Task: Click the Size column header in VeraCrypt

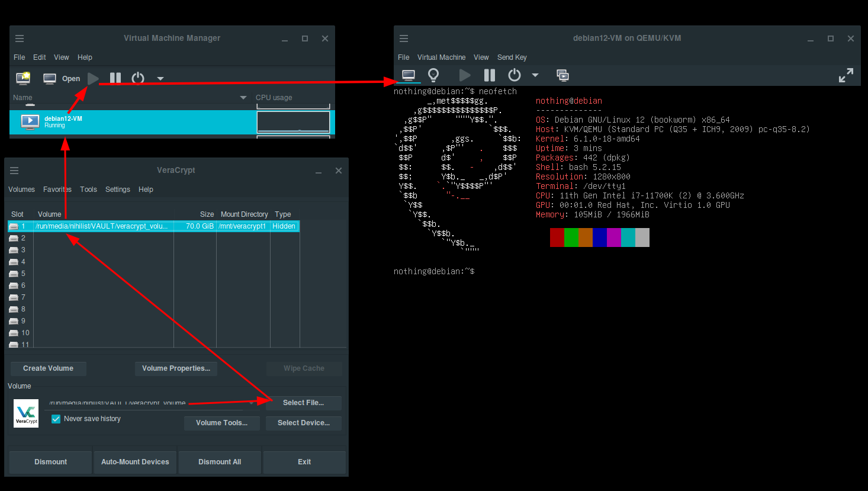Action: tap(207, 214)
